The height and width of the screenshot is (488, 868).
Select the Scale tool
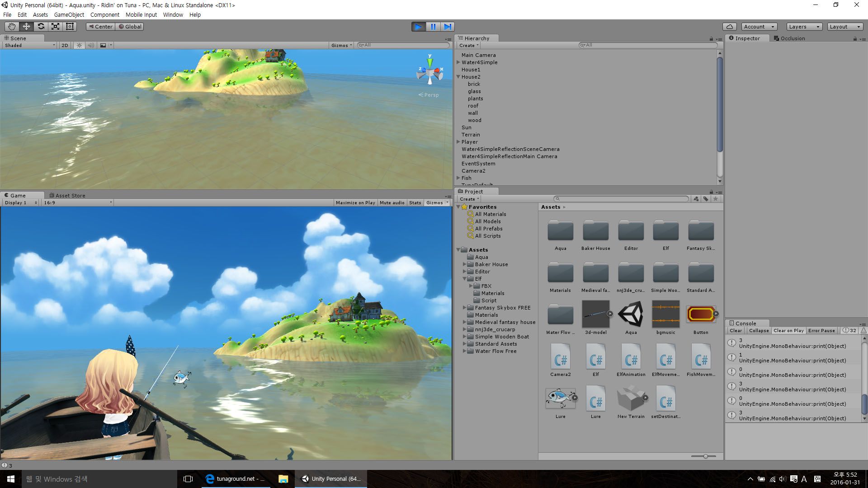pos(55,27)
